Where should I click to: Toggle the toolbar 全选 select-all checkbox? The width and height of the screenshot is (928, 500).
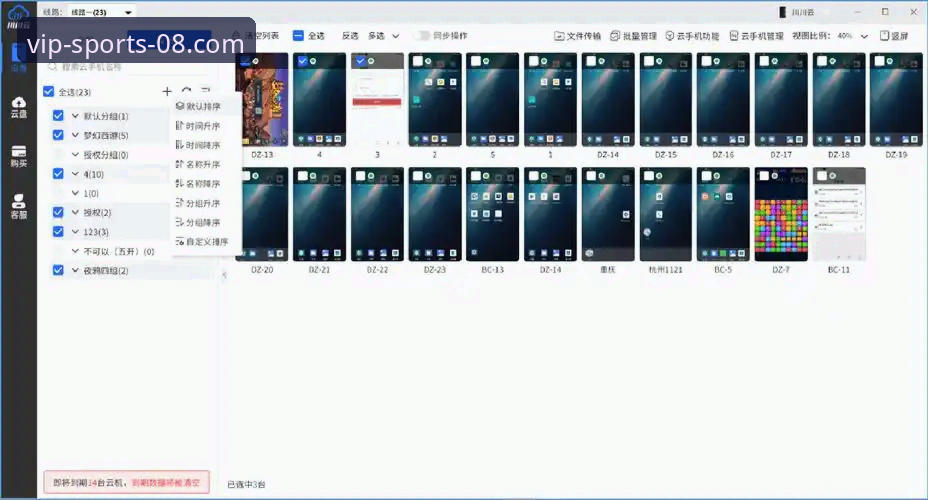[298, 36]
